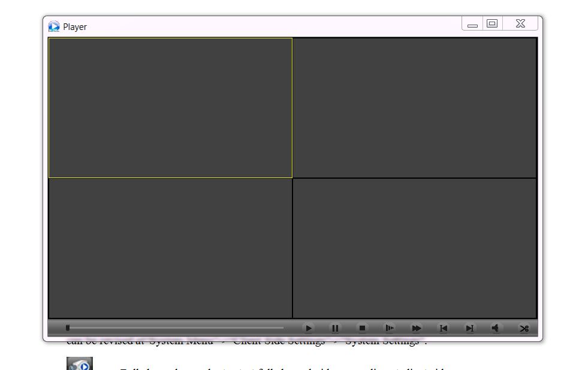
Task: Close the Player window
Action: (x=520, y=23)
